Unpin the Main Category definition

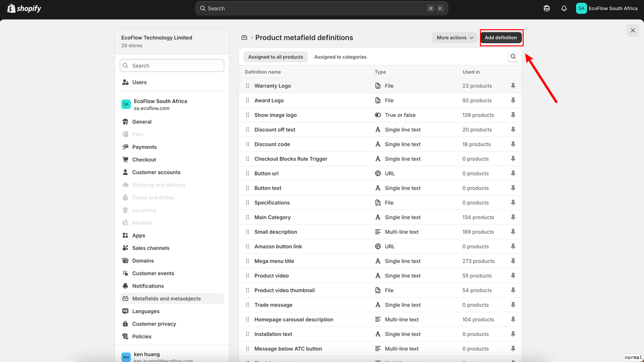pos(513,217)
